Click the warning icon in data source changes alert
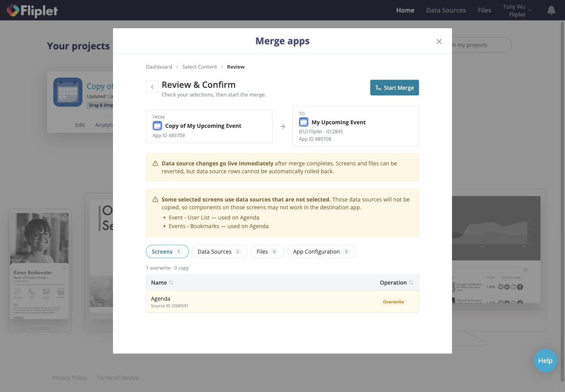The image size is (565, 392). [x=155, y=163]
